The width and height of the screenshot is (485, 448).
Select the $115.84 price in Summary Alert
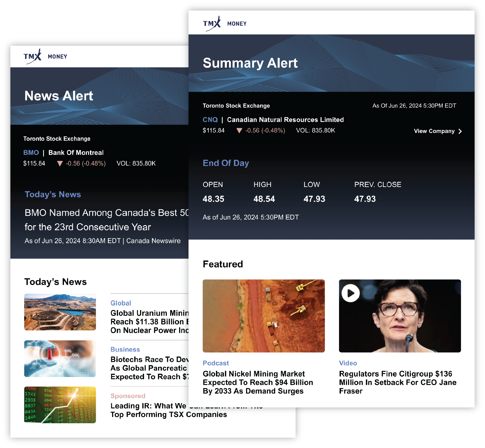213,130
